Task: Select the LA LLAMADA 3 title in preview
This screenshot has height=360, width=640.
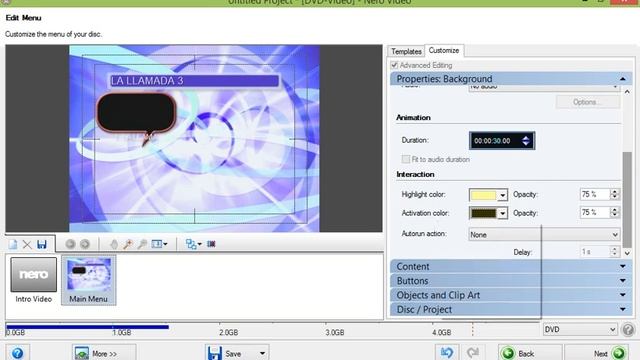Action: point(194,81)
